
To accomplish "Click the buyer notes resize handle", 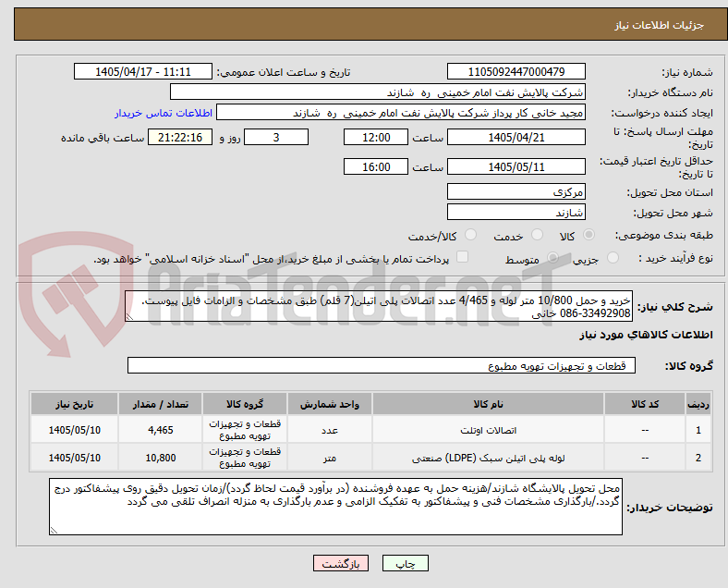I will coord(54,530).
